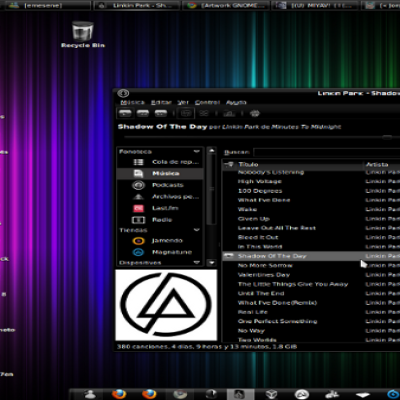400x400 pixels.
Task: Select the song Shadow Of The Day row
Action: [311, 256]
